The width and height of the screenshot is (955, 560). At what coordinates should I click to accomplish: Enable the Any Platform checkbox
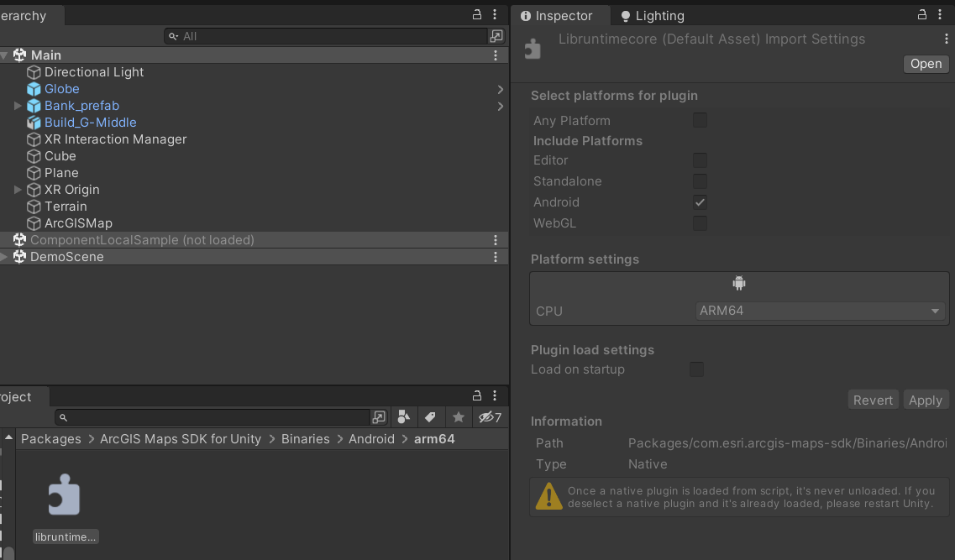pyautogui.click(x=700, y=121)
